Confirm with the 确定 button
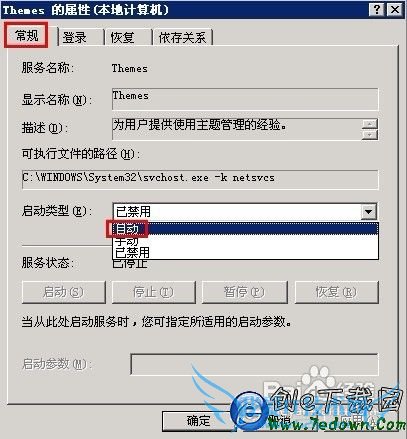 tap(199, 421)
